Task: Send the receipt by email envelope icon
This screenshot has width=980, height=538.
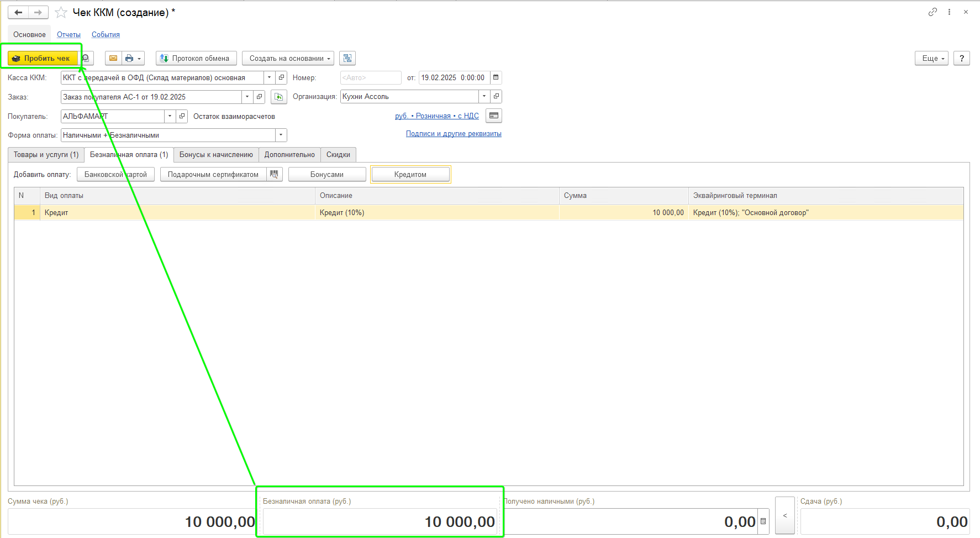Action: tap(113, 58)
